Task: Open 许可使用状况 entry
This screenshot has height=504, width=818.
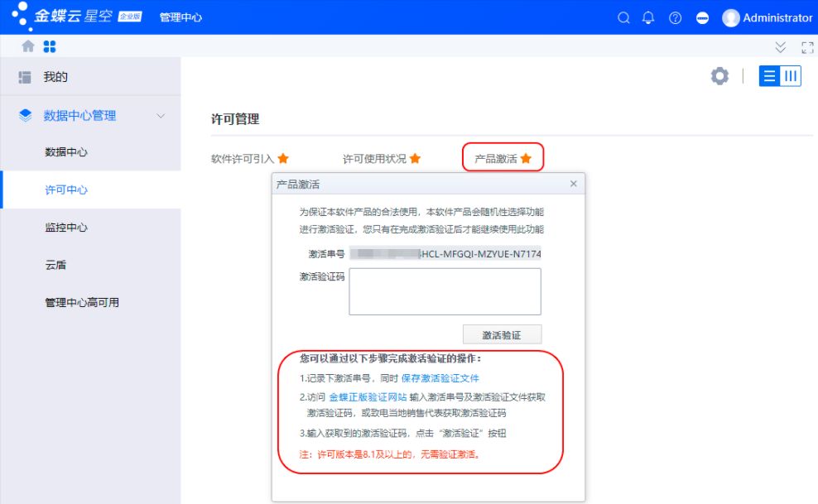Action: [374, 158]
